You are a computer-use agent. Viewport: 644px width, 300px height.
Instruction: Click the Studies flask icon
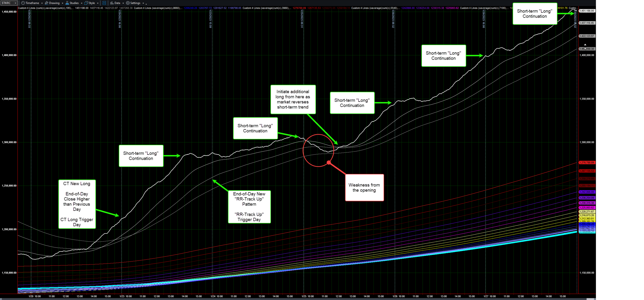pyautogui.click(x=67, y=3)
